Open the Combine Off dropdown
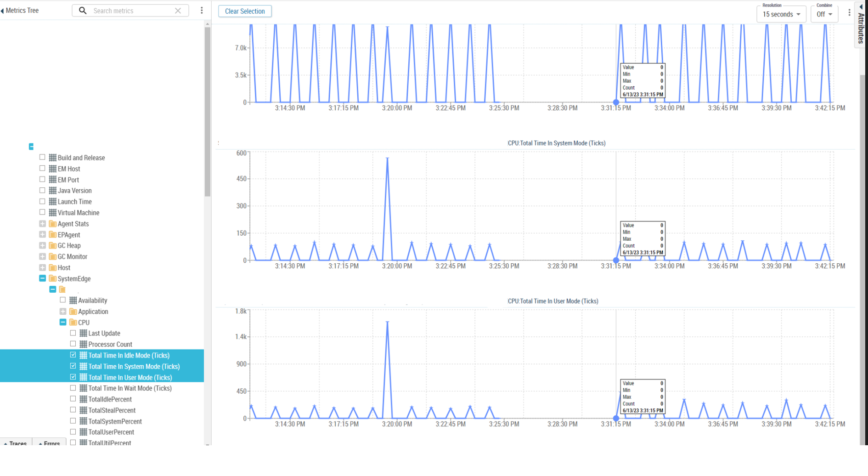 [x=824, y=14]
